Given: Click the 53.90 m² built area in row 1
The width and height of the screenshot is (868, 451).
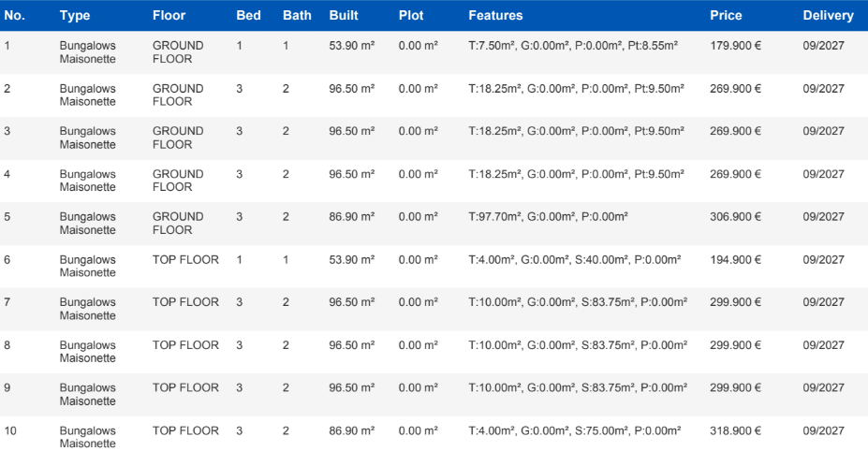Looking at the screenshot, I should coord(351,46).
